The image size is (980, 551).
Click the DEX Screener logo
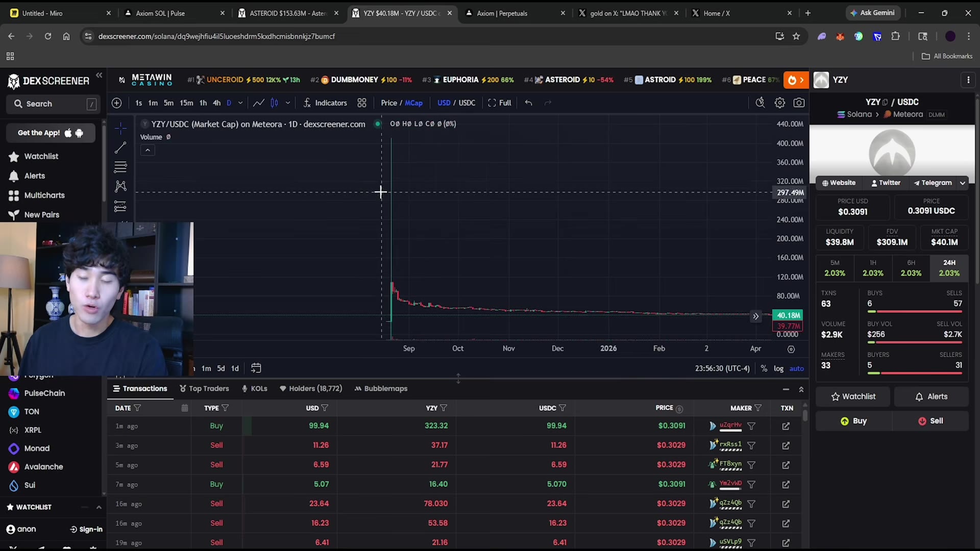point(48,81)
